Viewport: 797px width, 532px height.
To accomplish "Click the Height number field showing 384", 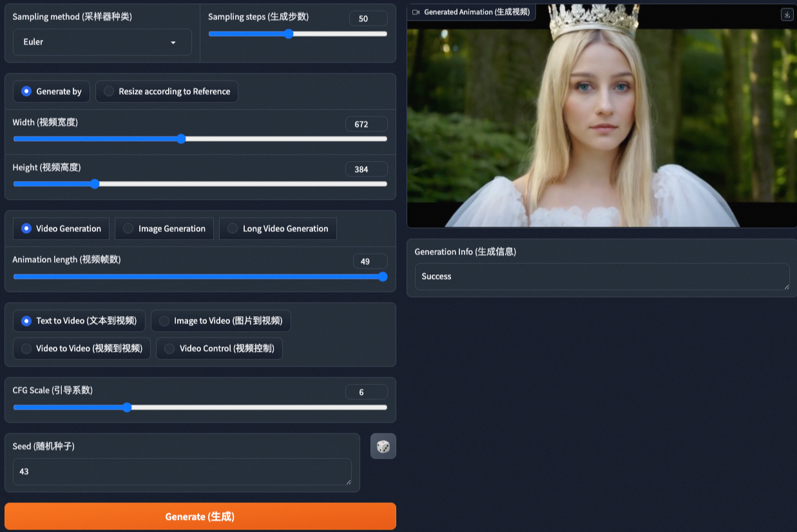I will [x=367, y=169].
